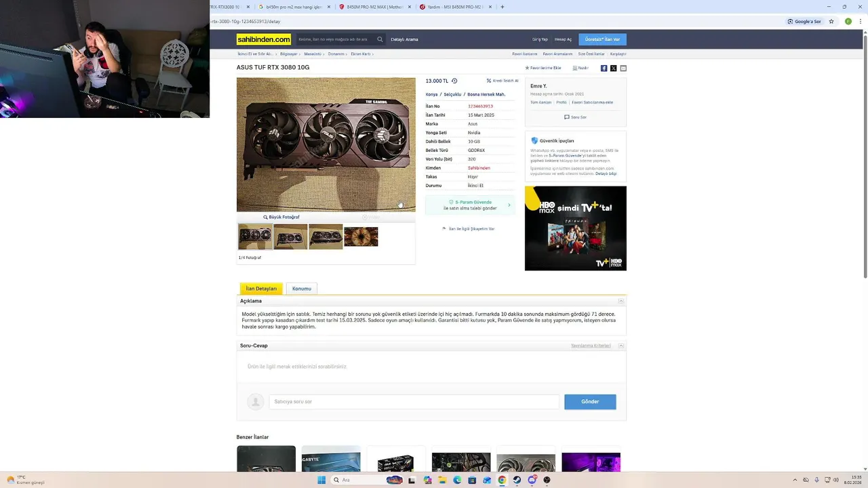Viewport: 868px width, 488px height.
Task: Click Yazdır print icon
Action: click(x=575, y=68)
